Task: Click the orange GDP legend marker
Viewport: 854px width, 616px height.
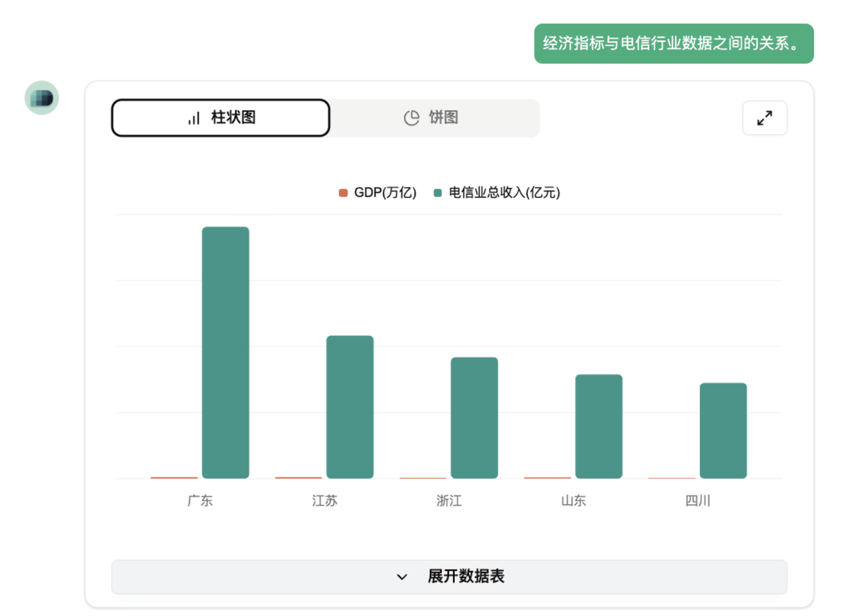Action: (x=343, y=193)
